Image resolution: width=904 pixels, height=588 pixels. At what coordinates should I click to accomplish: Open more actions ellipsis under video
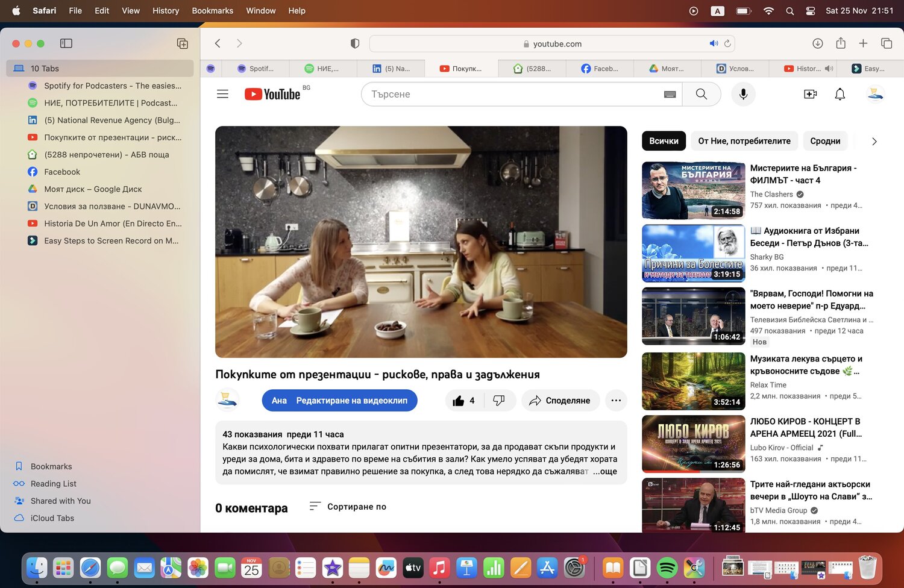point(616,401)
